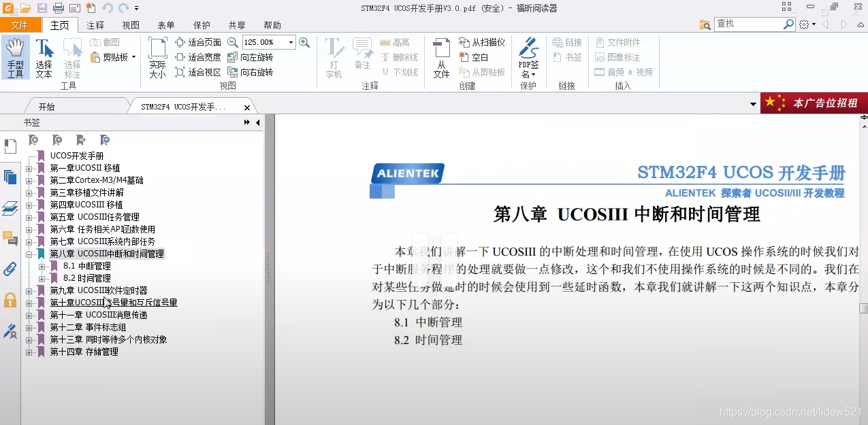Create a blank PDF (空白)

pos(474,57)
